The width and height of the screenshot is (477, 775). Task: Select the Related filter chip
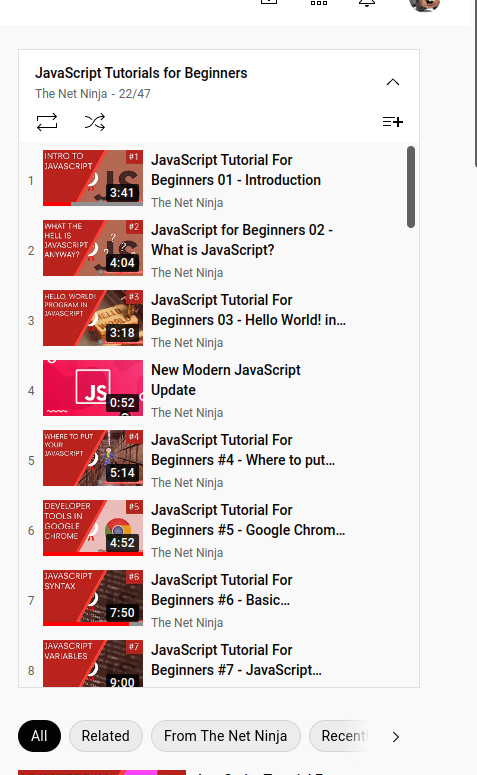click(106, 736)
